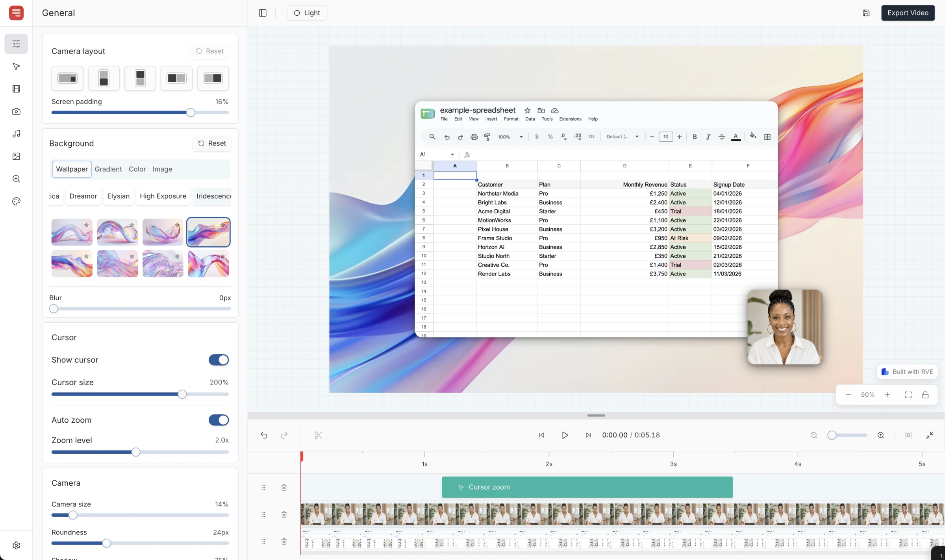Viewport: 945px width, 560px height.
Task: Click the Built with RVE badge
Action: tap(907, 371)
